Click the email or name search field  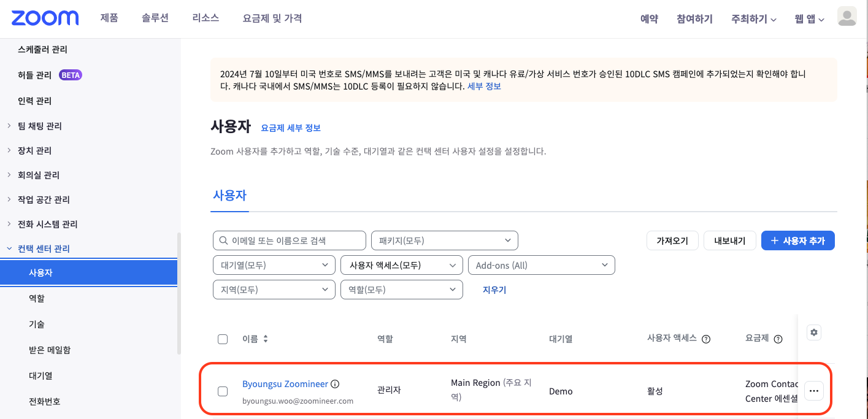click(x=290, y=240)
